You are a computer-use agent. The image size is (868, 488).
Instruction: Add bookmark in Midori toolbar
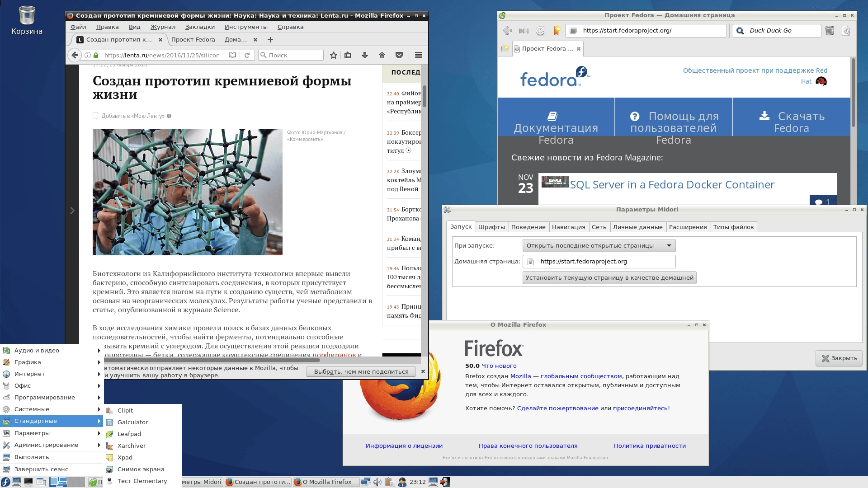coord(557,31)
